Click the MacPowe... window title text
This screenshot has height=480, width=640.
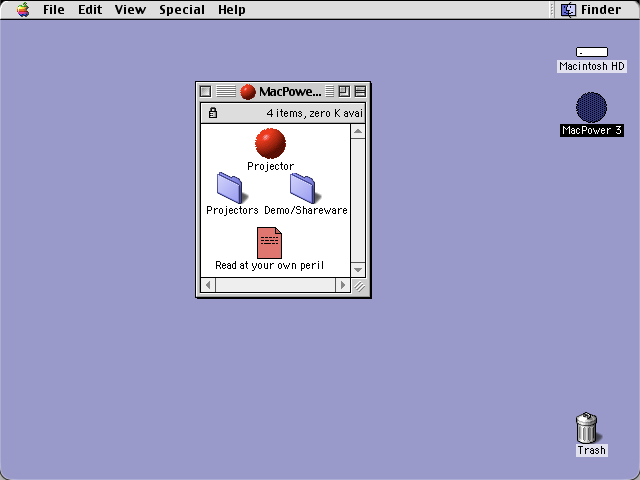[290, 92]
